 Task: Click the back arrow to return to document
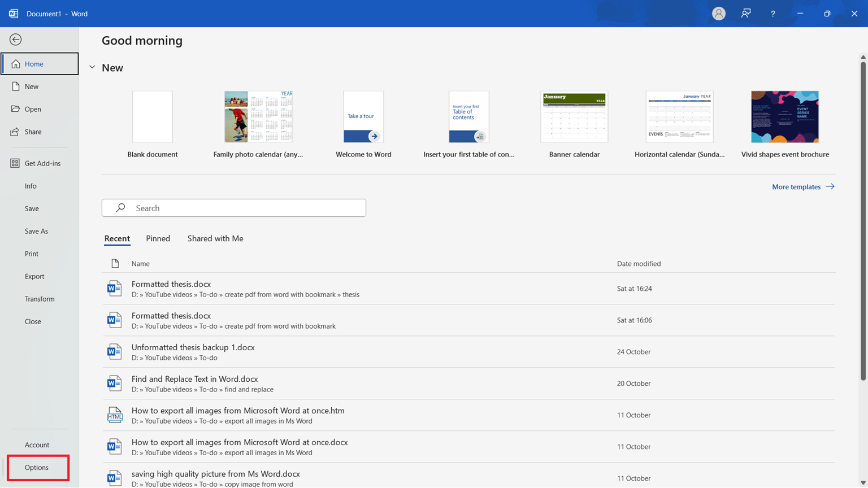16,40
